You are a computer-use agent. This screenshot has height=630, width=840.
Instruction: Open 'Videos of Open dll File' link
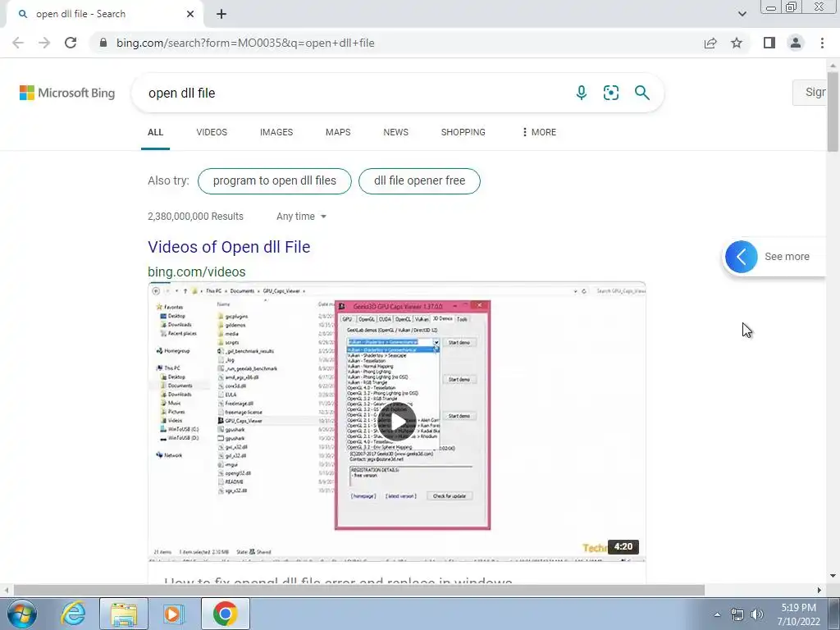coord(229,247)
